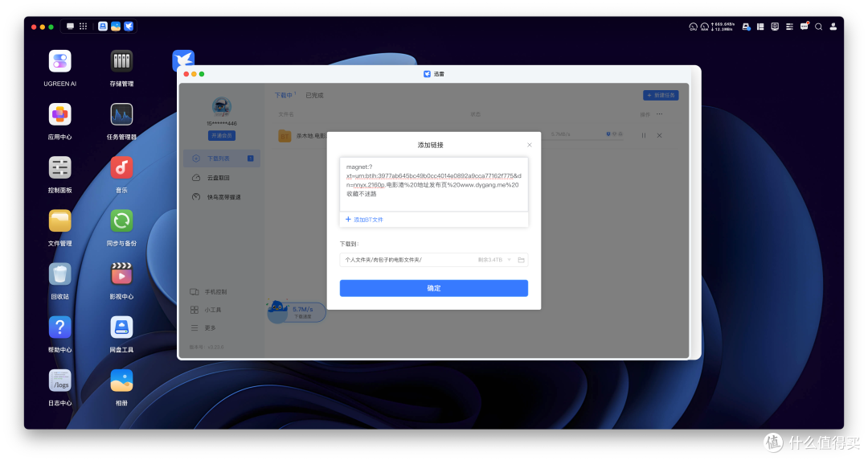Open 网盘工具 cloud drive tool icon

[121, 327]
